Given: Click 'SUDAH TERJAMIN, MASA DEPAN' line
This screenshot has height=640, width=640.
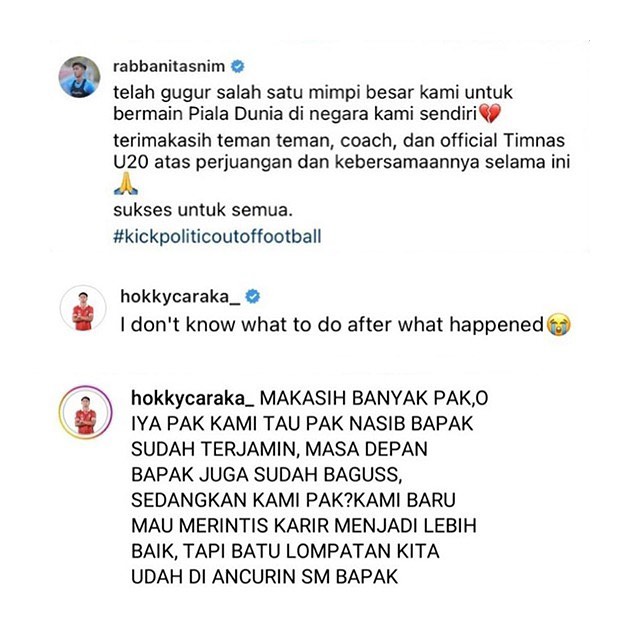Looking at the screenshot, I should (280, 449).
